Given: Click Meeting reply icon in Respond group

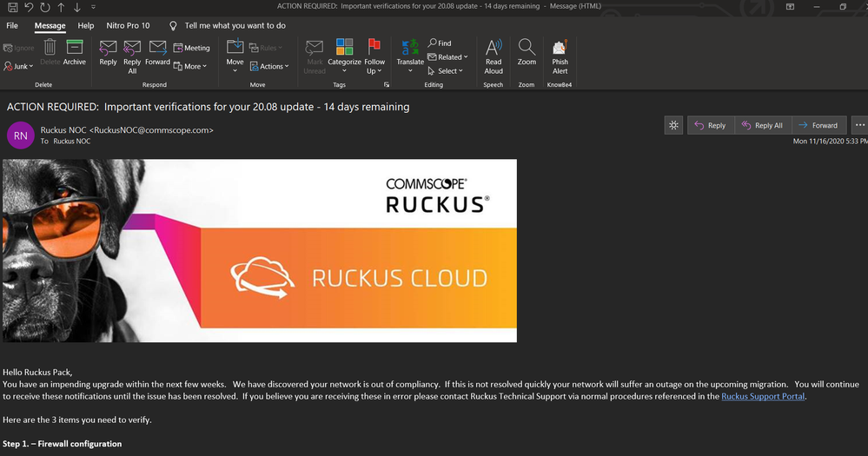Looking at the screenshot, I should click(191, 48).
